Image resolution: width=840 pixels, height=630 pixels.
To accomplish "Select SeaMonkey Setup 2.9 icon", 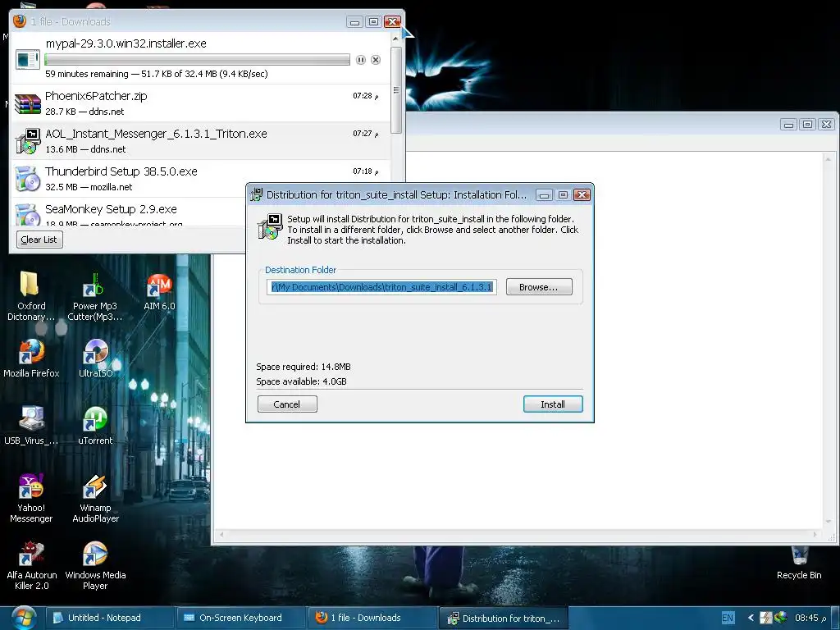I will 28,214.
